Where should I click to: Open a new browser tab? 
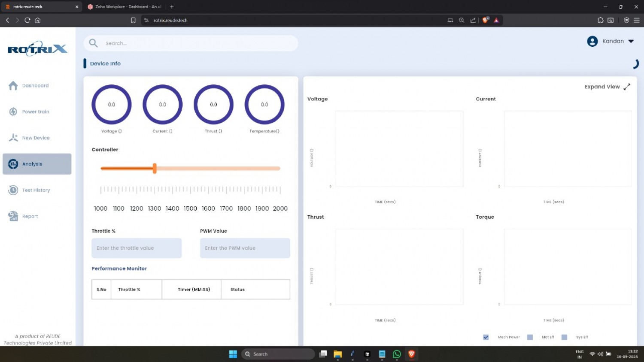(172, 7)
